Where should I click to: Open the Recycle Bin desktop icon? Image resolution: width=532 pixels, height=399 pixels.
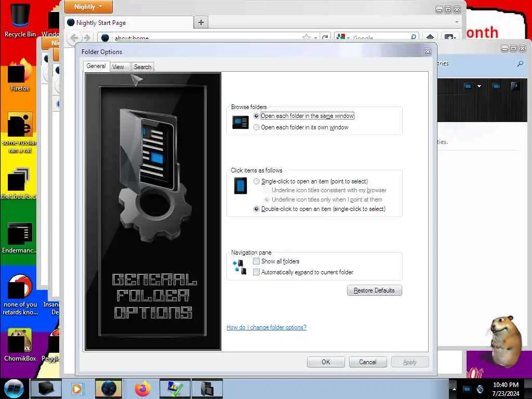[20, 20]
